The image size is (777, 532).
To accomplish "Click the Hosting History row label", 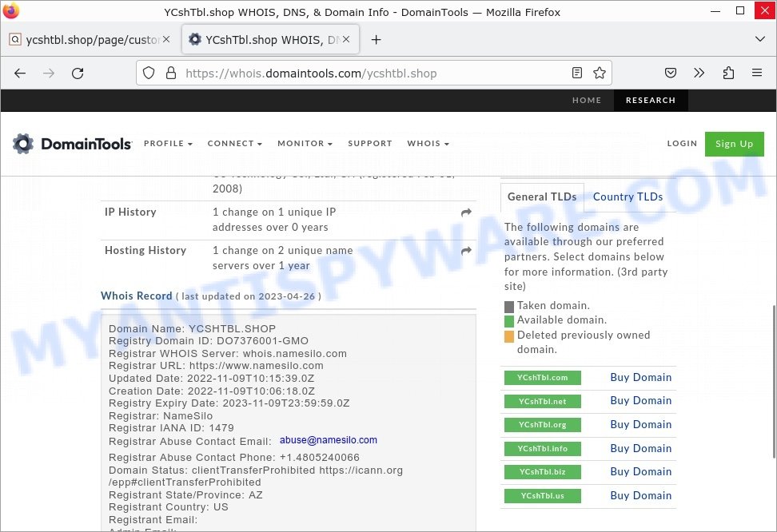I will [145, 250].
